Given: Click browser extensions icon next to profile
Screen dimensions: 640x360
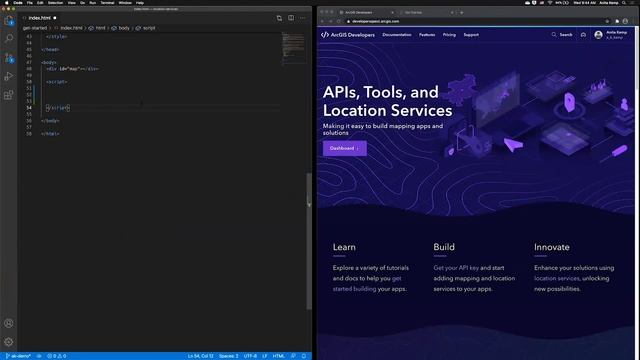Looking at the screenshot, I should (x=617, y=21).
